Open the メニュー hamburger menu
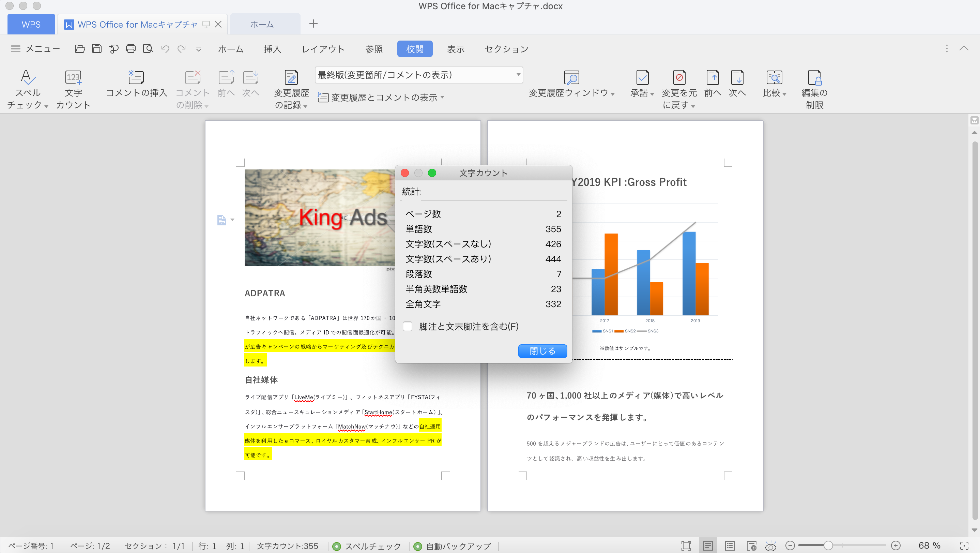This screenshot has width=980, height=553. pyautogui.click(x=35, y=49)
